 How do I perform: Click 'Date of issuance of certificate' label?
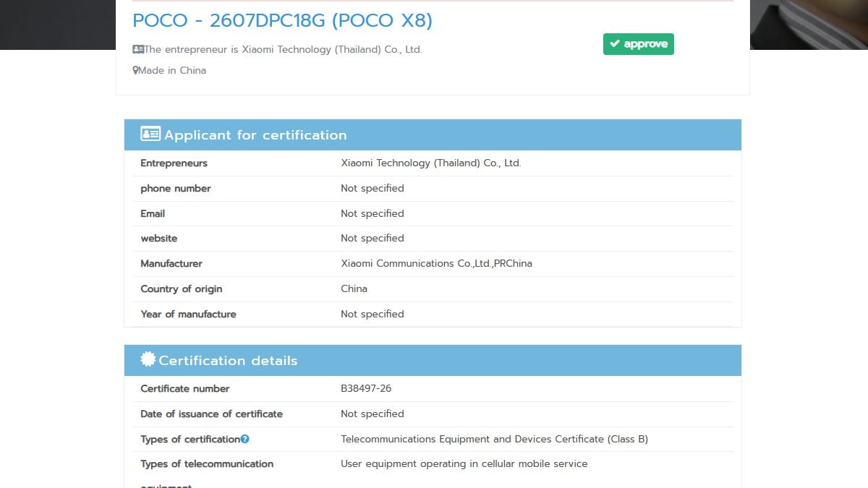(x=211, y=414)
